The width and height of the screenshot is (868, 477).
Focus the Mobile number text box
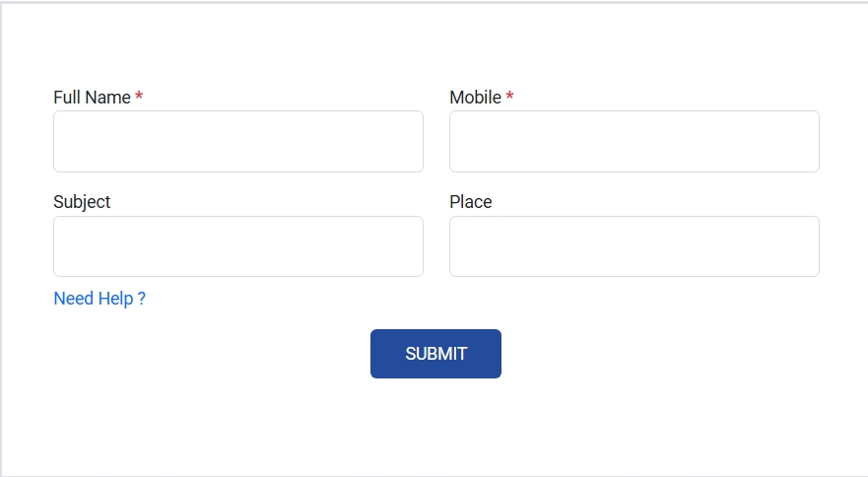coord(634,141)
